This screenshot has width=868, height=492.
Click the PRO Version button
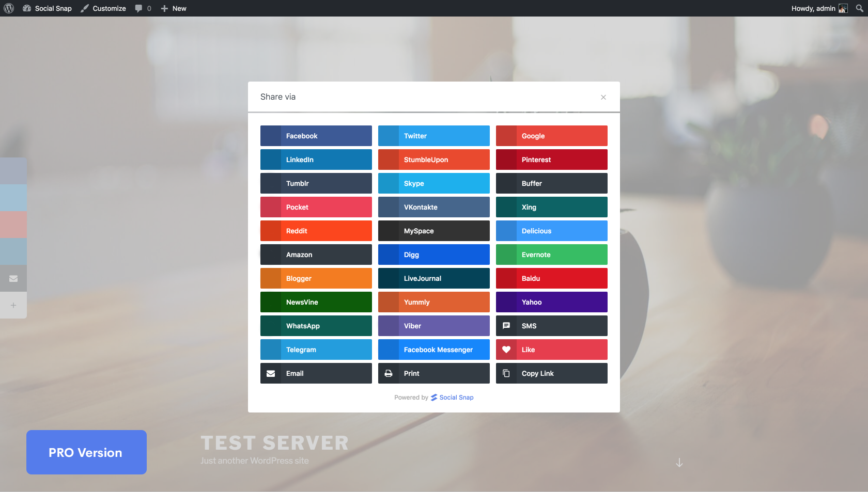[86, 452]
